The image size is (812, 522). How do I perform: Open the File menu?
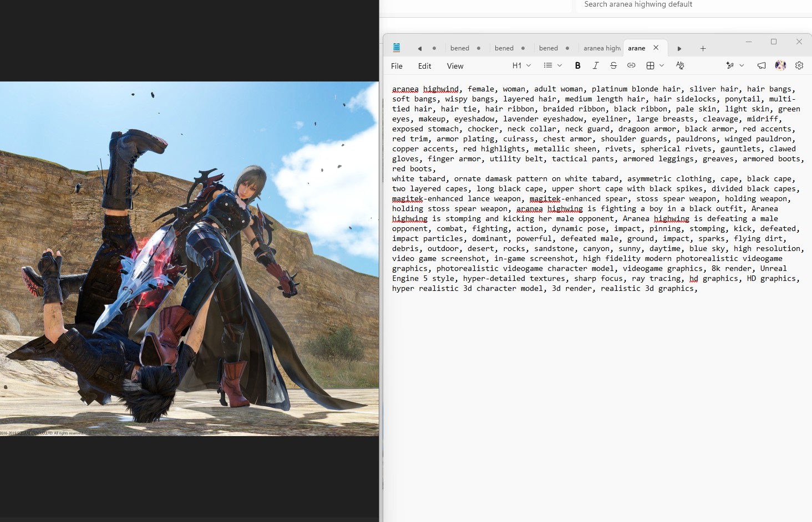(x=397, y=66)
